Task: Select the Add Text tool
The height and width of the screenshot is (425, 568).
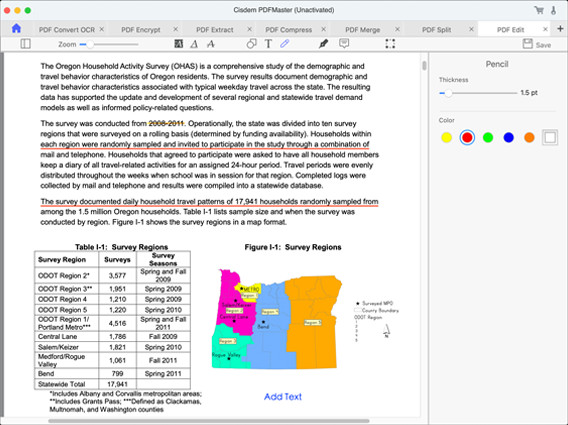Action: 268,44
